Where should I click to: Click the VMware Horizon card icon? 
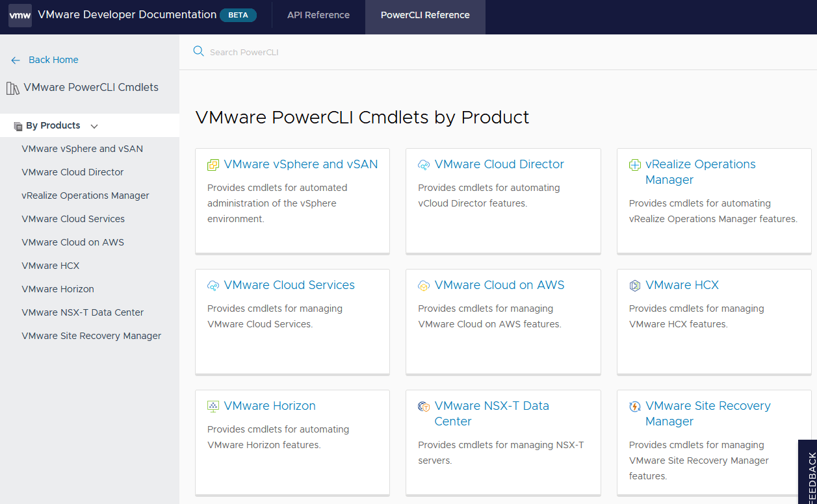pyautogui.click(x=213, y=407)
